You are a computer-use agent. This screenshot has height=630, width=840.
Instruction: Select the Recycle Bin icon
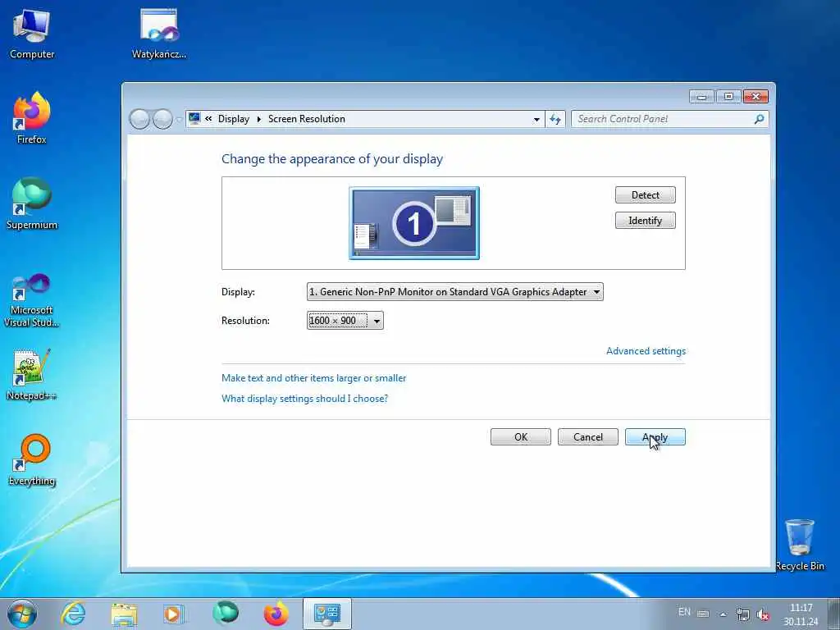pyautogui.click(x=800, y=545)
